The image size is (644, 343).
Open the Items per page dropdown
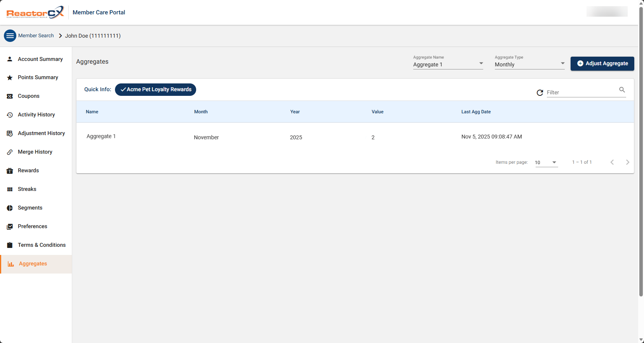[x=546, y=163]
